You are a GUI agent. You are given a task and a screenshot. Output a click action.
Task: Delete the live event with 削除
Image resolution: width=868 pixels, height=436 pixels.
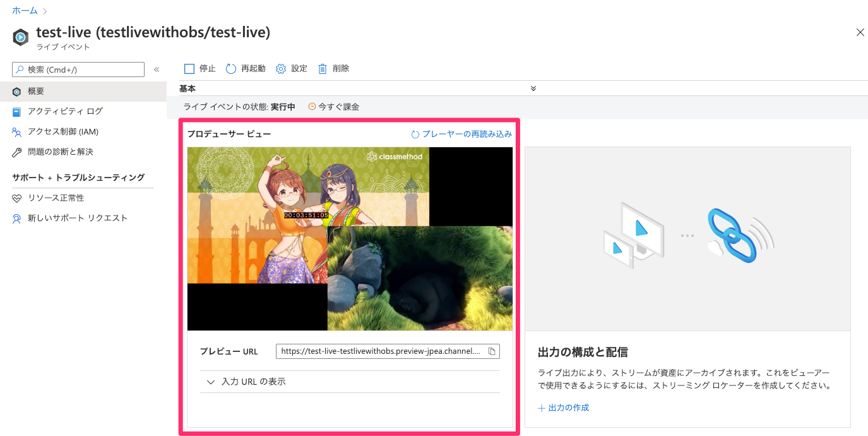click(333, 68)
